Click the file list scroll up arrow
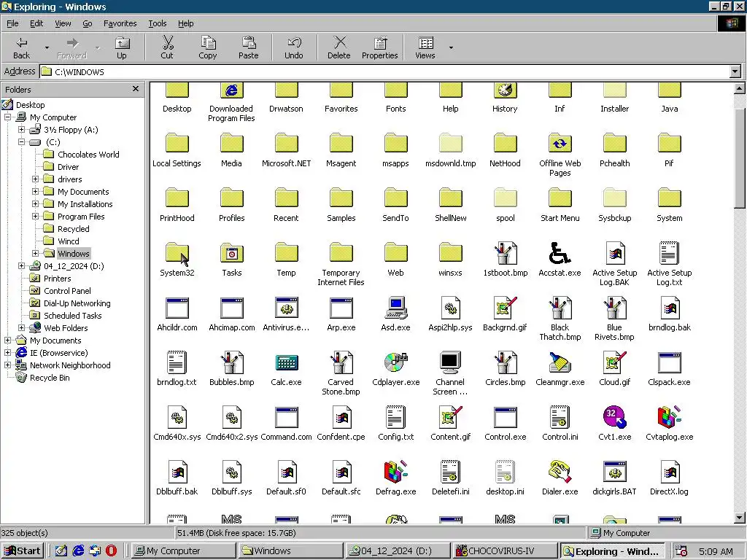The width and height of the screenshot is (747, 560). 740,88
